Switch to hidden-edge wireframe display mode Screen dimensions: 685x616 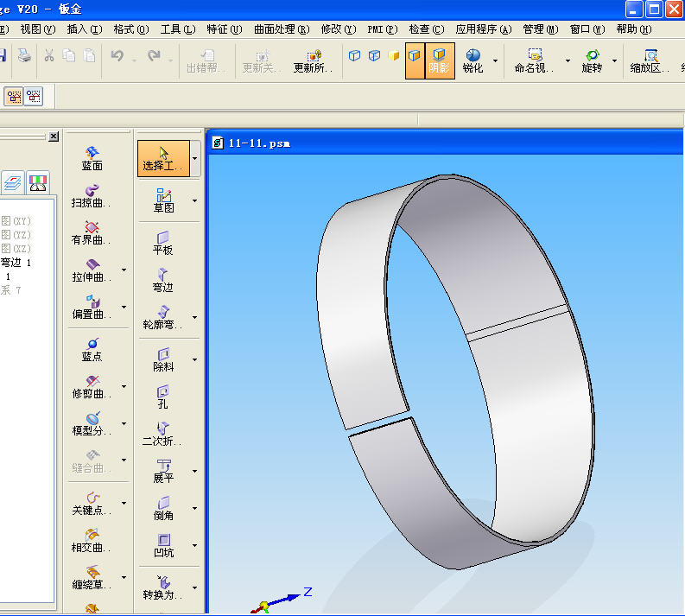pos(374,55)
